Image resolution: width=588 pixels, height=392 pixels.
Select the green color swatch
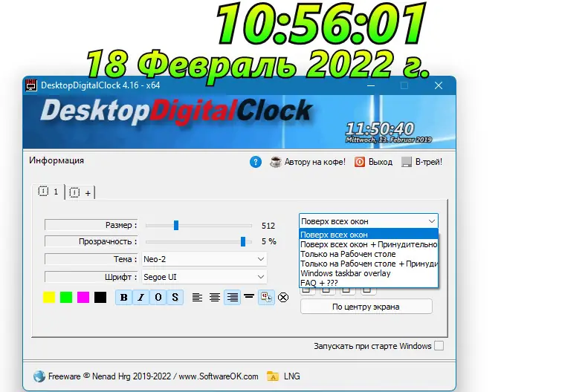pyautogui.click(x=66, y=298)
